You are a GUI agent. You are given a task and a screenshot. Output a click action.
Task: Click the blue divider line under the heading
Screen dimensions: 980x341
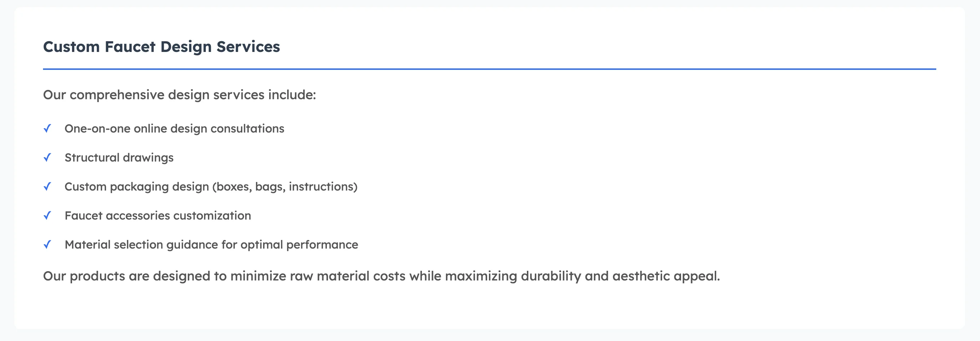489,69
